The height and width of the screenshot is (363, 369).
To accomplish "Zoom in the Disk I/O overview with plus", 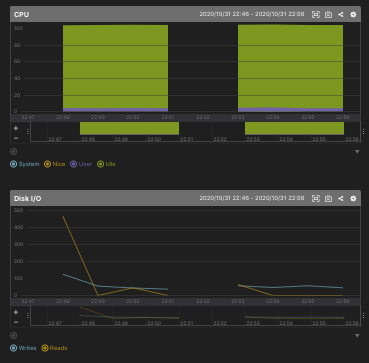I will tap(16, 312).
